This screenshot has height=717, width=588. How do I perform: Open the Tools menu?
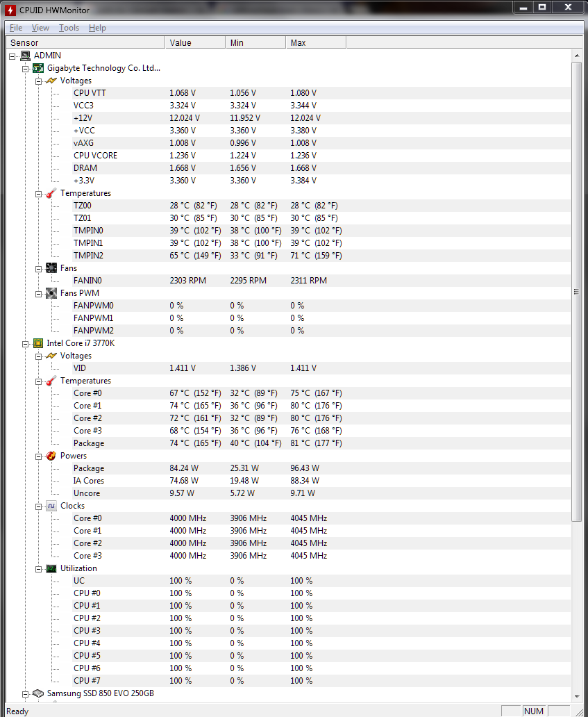(x=69, y=28)
